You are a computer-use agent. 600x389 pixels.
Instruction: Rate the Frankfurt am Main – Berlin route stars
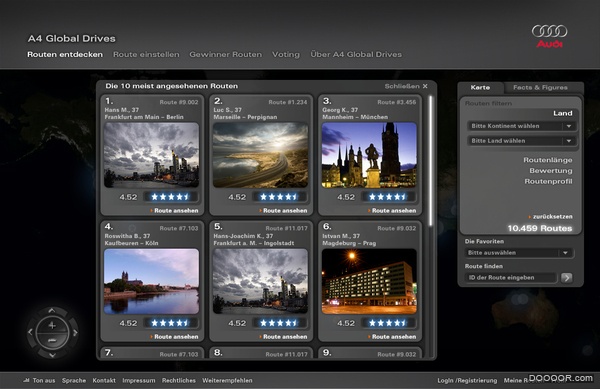(171, 197)
